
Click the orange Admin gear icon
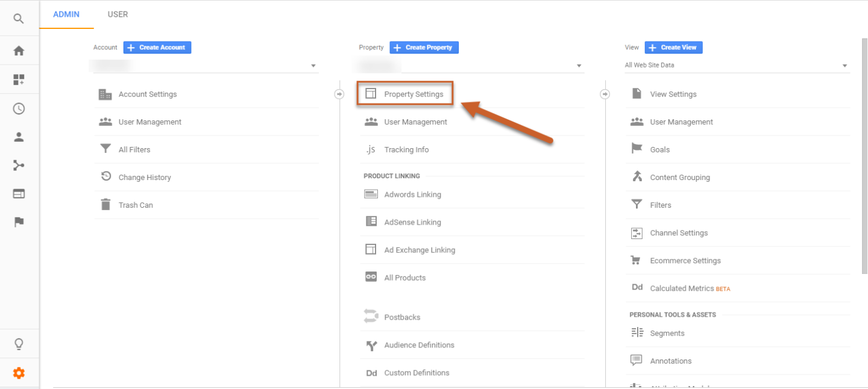[19, 373]
